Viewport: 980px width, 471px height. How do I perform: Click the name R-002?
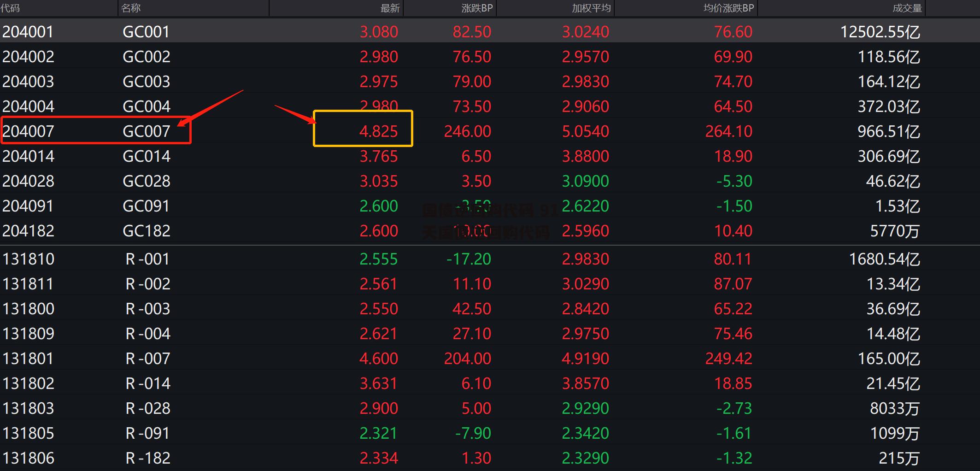pyautogui.click(x=148, y=284)
